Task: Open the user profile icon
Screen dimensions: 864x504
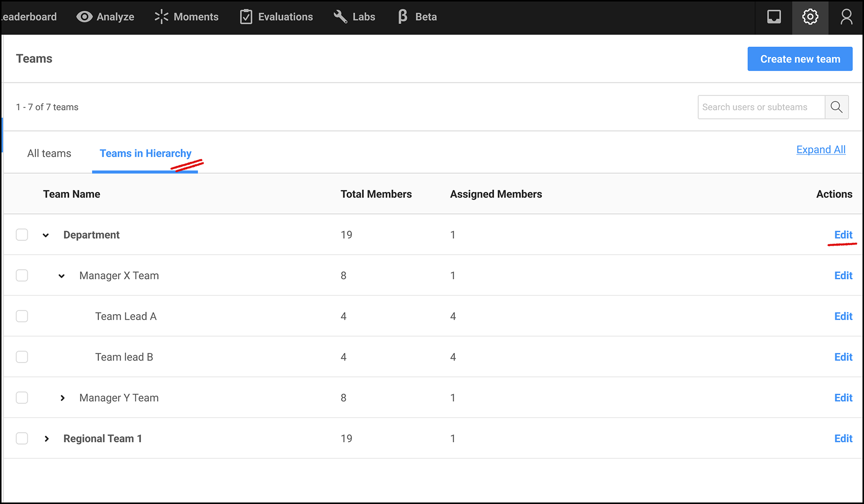Action: coord(846,17)
